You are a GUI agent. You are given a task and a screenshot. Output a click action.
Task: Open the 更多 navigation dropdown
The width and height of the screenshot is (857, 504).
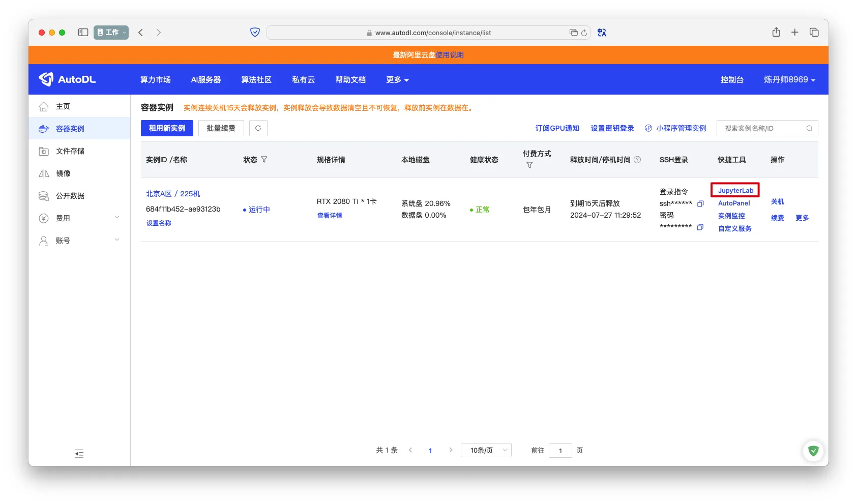point(397,80)
